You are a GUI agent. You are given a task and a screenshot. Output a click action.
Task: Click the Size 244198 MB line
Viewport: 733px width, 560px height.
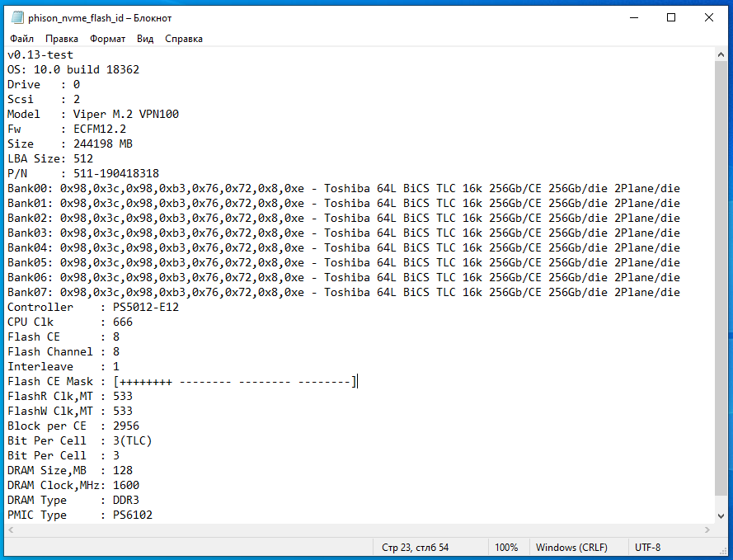click(70, 144)
